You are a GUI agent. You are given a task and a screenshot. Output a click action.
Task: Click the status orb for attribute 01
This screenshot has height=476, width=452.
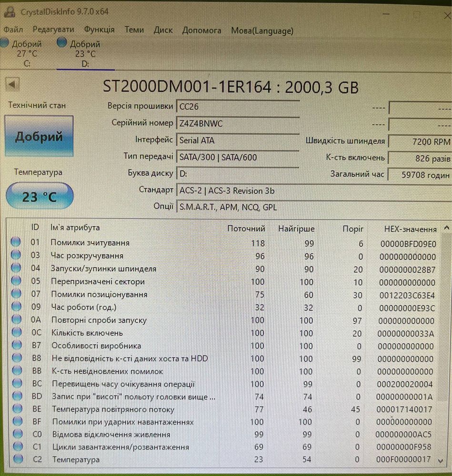click(x=16, y=242)
